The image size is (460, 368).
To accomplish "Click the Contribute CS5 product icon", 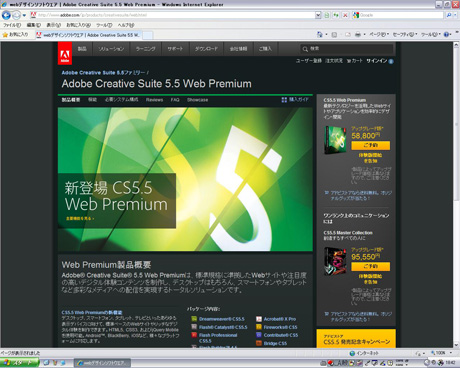I will [x=259, y=335].
